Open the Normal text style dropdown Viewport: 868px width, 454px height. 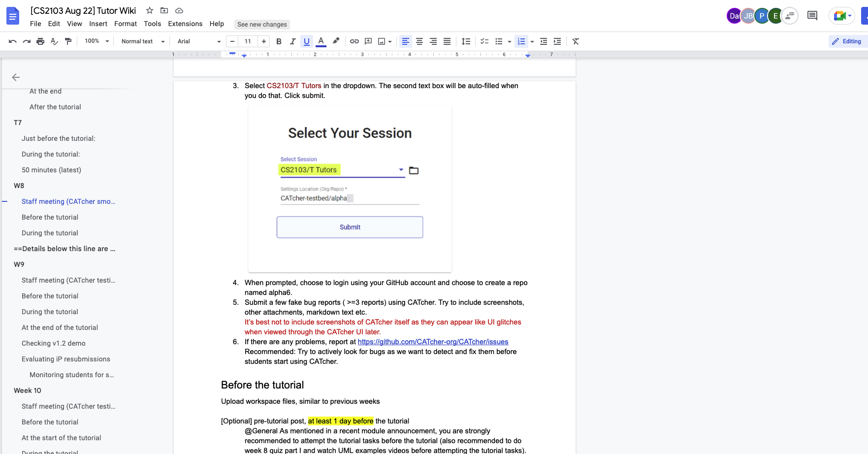(x=143, y=41)
